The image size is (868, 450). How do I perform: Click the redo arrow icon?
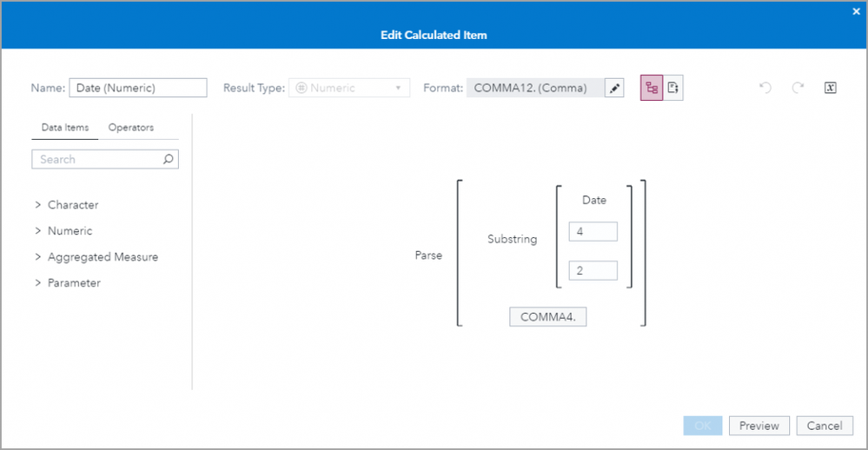point(798,88)
